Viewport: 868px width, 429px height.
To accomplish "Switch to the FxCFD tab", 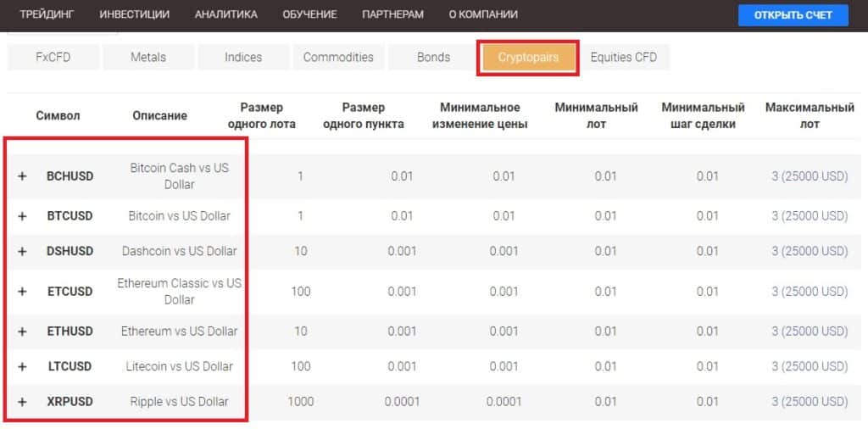I will pos(53,58).
